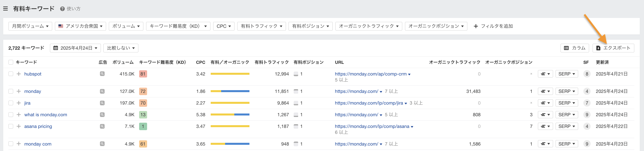Open the hubspot keyword link
This screenshot has height=151, width=644.
[33, 74]
